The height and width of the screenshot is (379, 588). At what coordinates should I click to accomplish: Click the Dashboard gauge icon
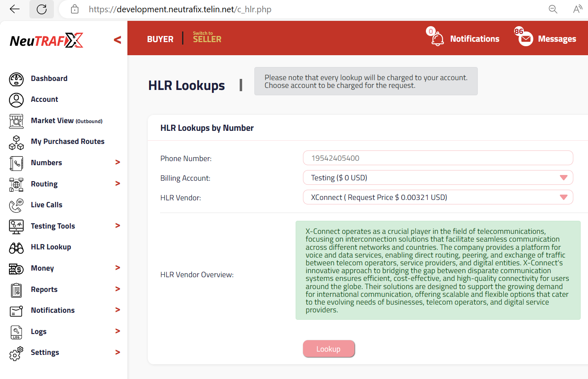click(16, 79)
